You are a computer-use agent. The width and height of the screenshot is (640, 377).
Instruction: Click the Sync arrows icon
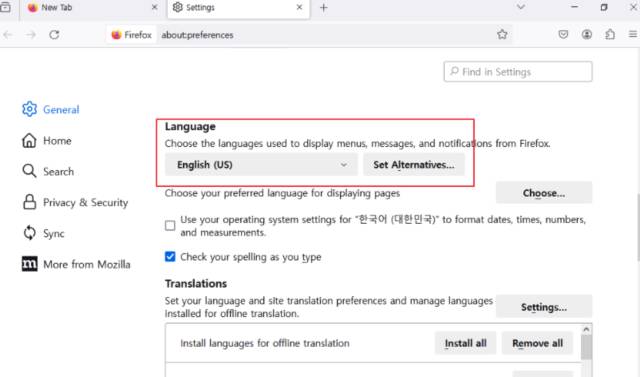click(x=29, y=233)
